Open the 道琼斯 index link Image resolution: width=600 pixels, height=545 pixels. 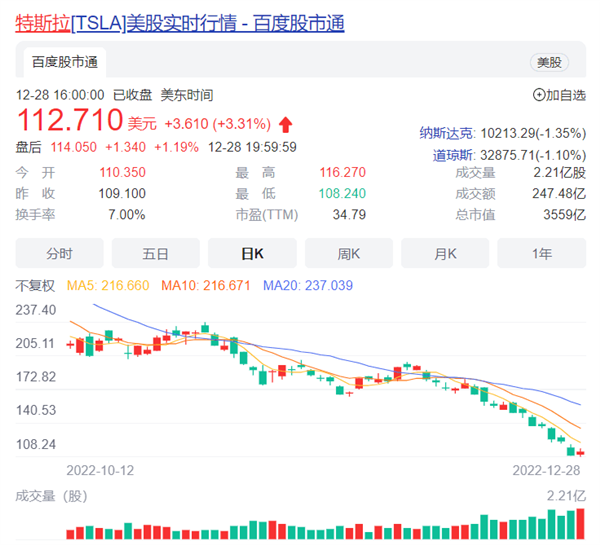(x=453, y=155)
